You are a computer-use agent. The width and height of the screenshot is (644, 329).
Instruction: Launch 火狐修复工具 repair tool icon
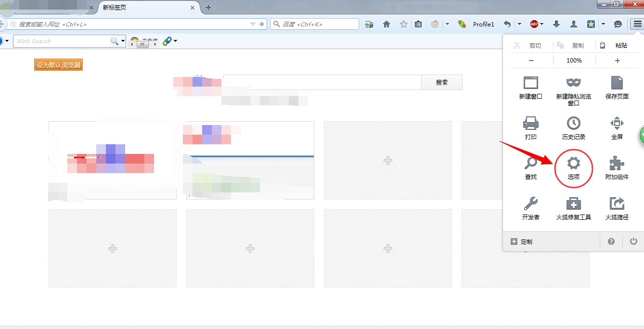coord(573,204)
